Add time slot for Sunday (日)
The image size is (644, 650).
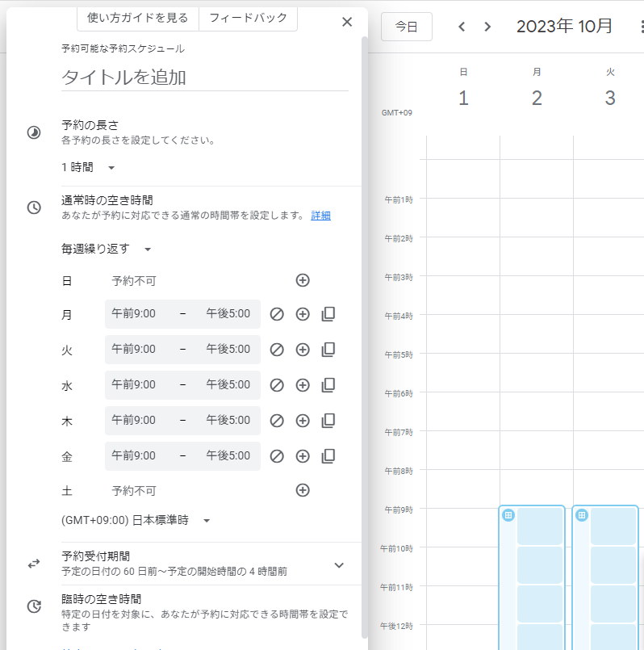tap(303, 280)
